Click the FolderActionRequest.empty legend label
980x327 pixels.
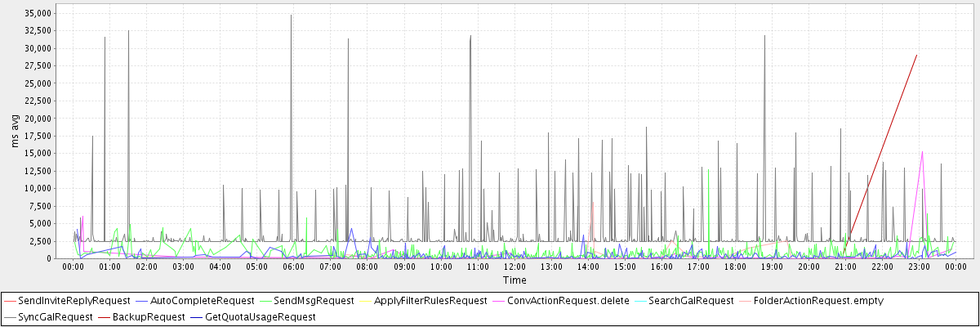[818, 301]
